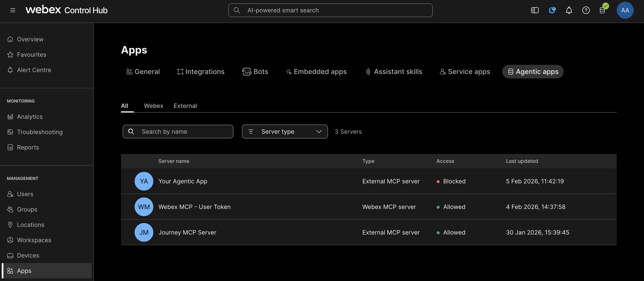Open the Bots category
644x281 pixels.
[255, 72]
